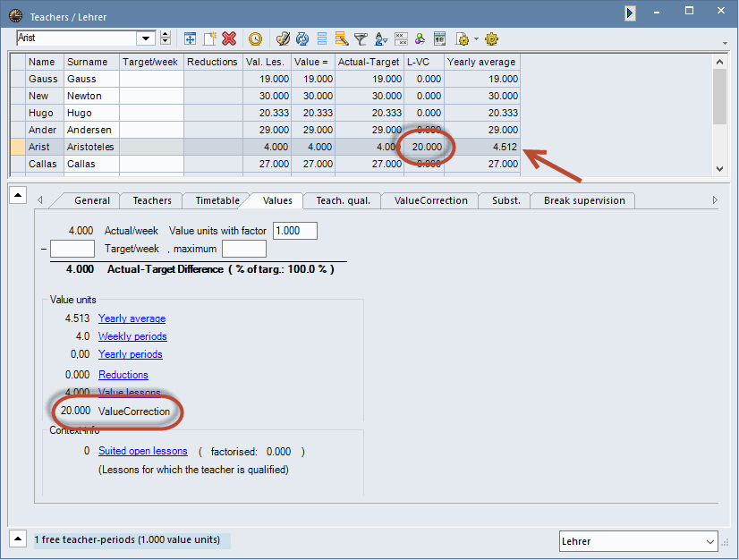Delete the teacher with the red X icon

pos(229,38)
